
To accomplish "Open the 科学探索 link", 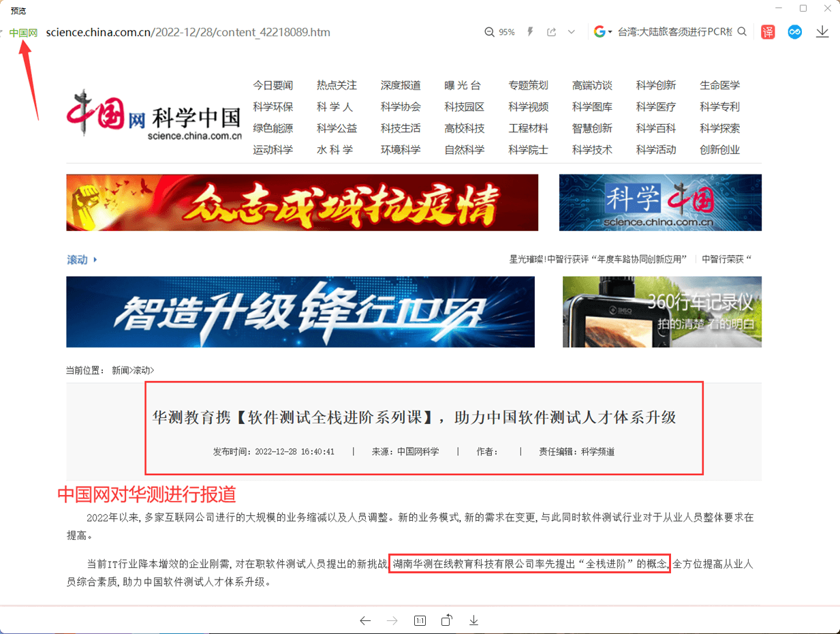I will pyautogui.click(x=719, y=128).
